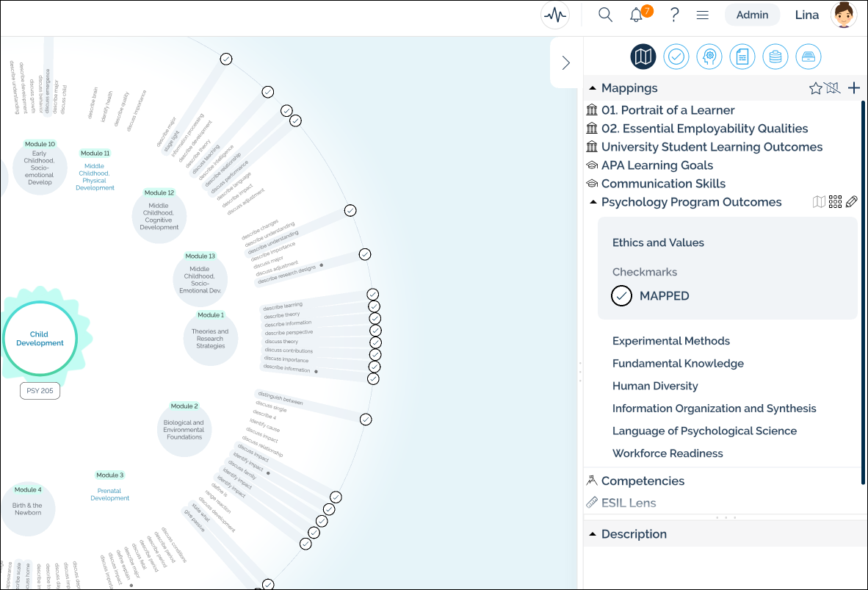Collapse the Description section triangle
This screenshot has height=590, width=868.
pos(593,534)
